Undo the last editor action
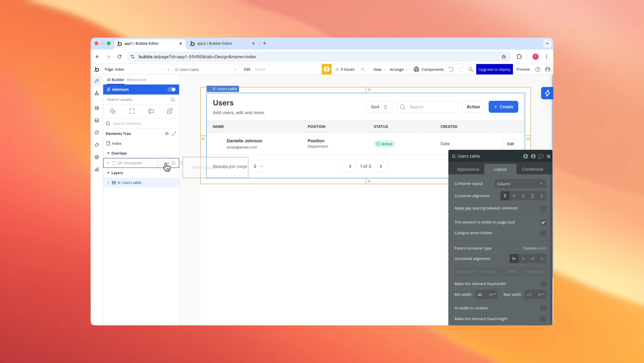 tap(451, 69)
